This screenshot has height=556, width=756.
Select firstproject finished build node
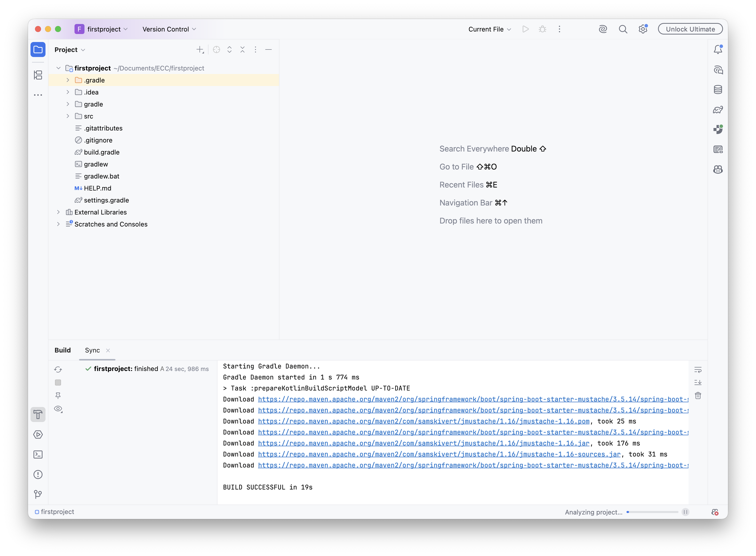tap(147, 369)
